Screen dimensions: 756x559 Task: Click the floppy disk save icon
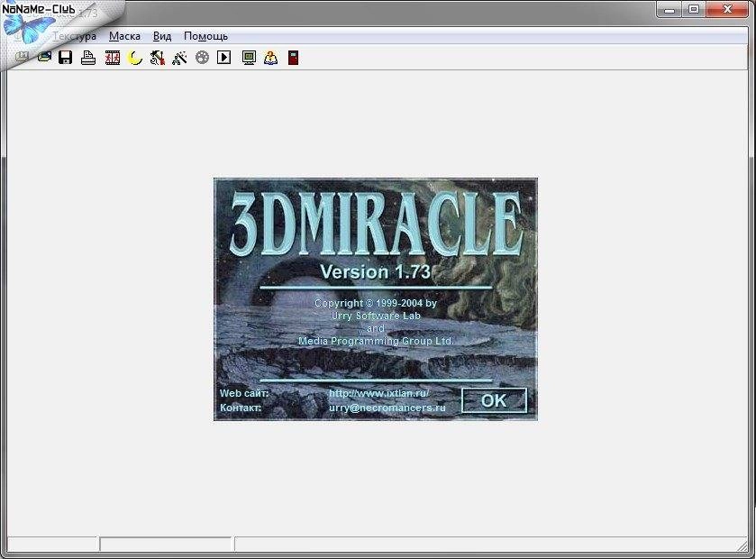click(x=65, y=58)
